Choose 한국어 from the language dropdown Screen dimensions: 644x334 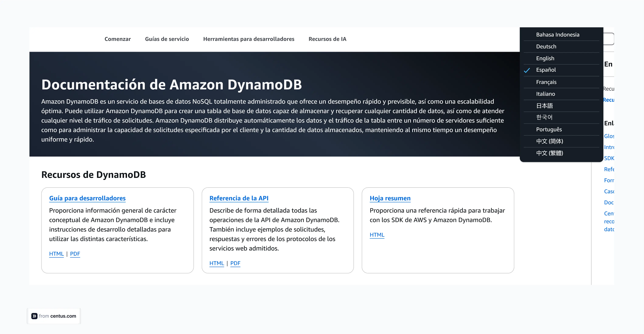544,117
